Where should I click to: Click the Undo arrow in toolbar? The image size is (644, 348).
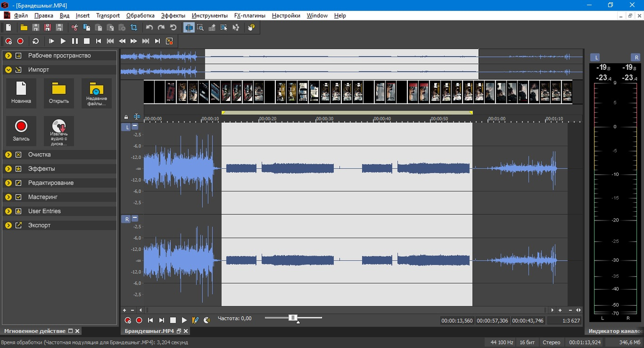[x=149, y=27]
